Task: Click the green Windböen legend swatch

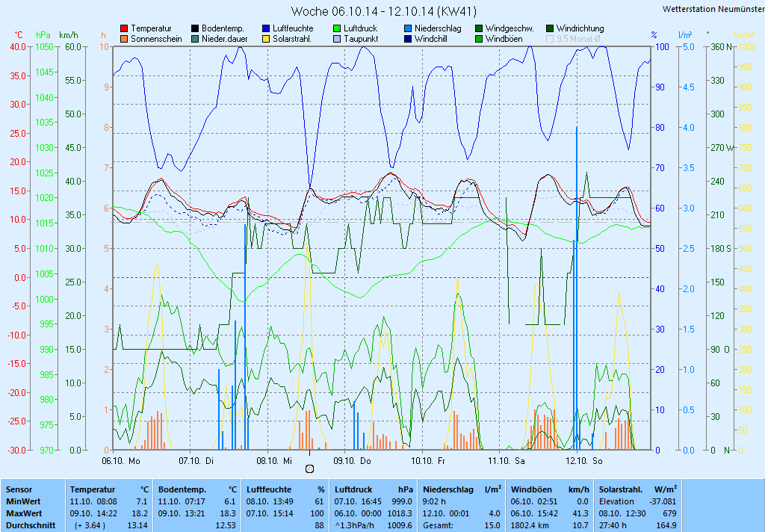Action: tap(479, 39)
